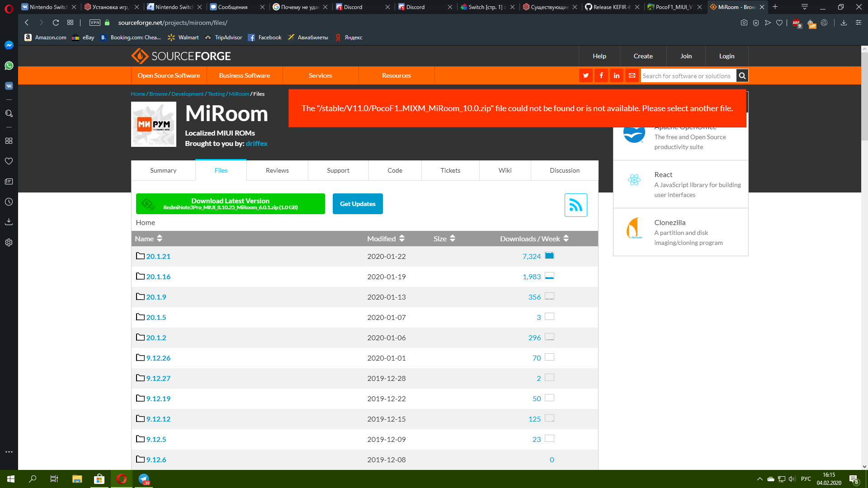Open Services menu
Screen dimensions: 868x488
click(x=321, y=75)
